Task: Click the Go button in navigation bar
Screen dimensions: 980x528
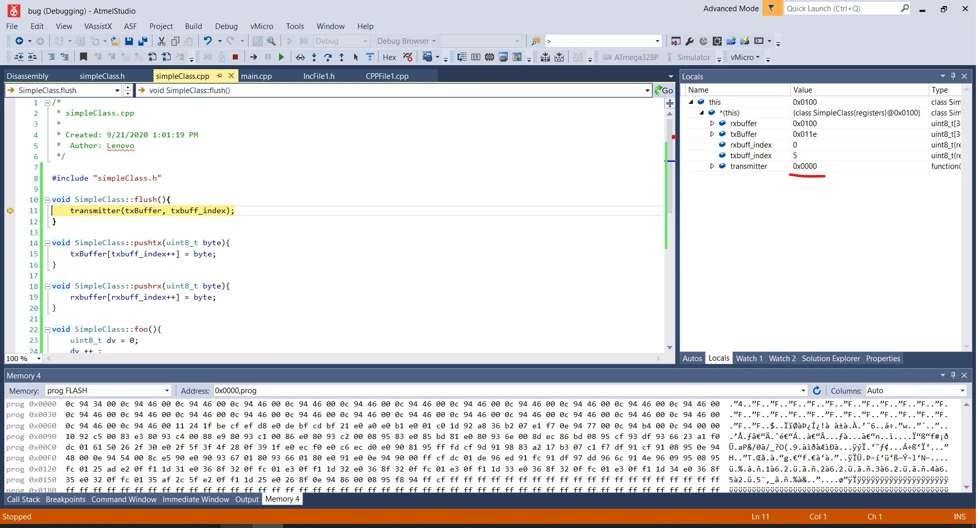Action: coord(664,90)
